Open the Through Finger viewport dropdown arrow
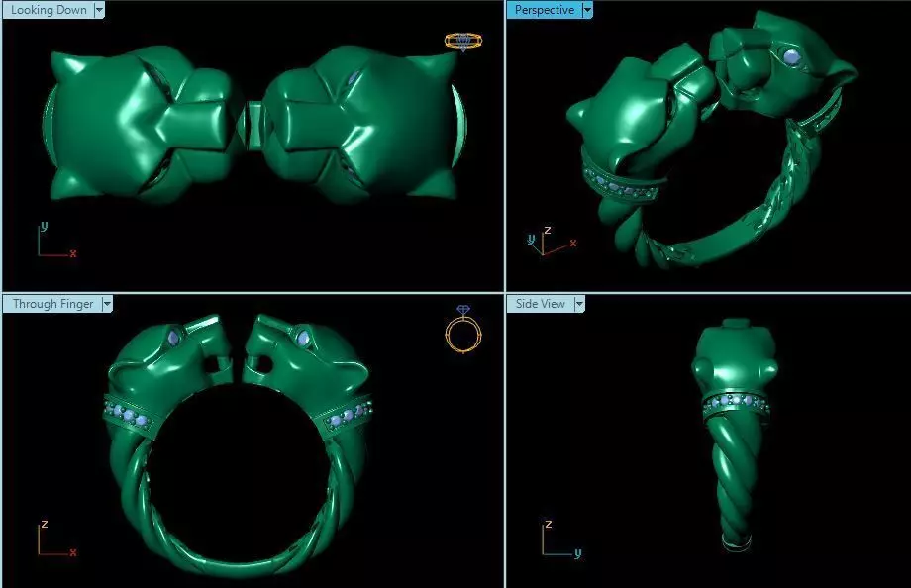911x588 pixels. click(107, 304)
